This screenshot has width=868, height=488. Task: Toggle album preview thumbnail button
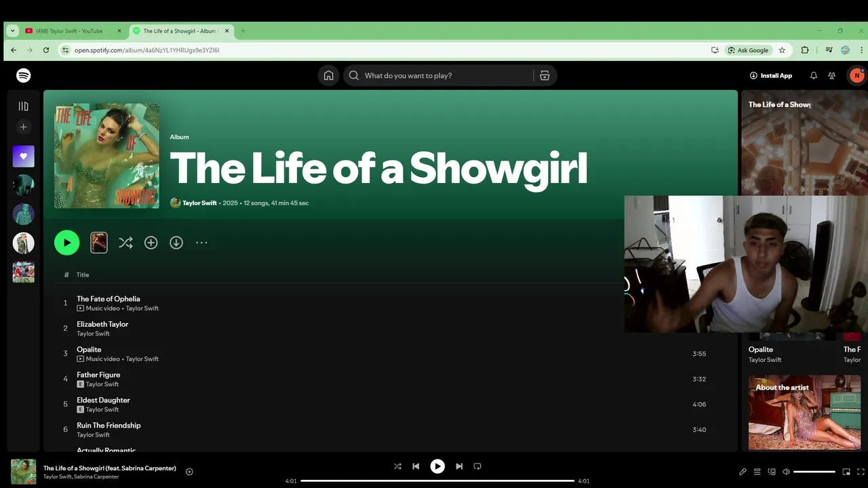pyautogui.click(x=99, y=243)
